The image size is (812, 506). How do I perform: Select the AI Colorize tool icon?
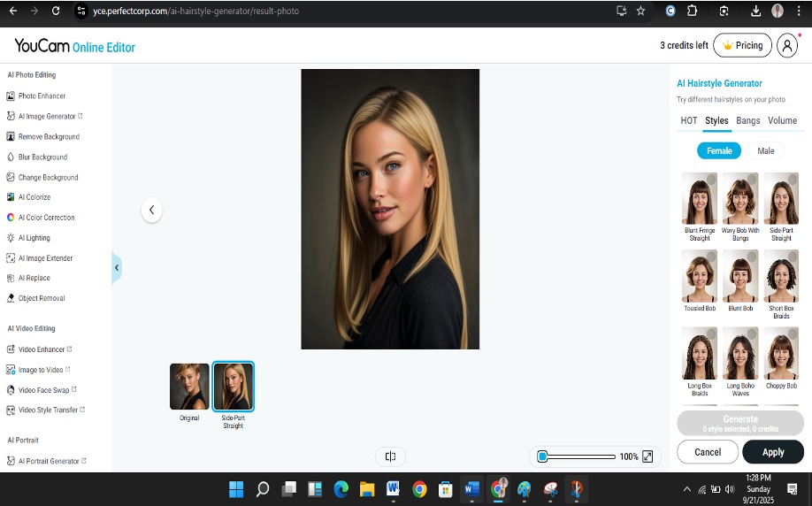click(x=11, y=197)
